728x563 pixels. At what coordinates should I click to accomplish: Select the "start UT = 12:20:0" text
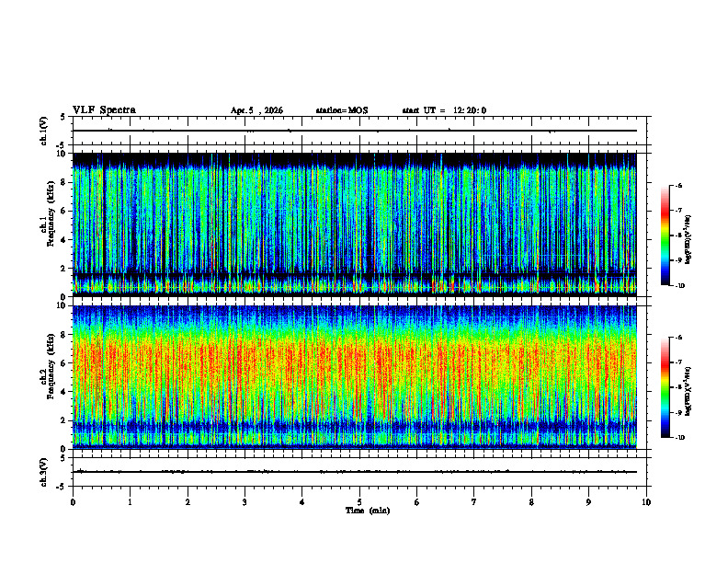pyautogui.click(x=444, y=110)
